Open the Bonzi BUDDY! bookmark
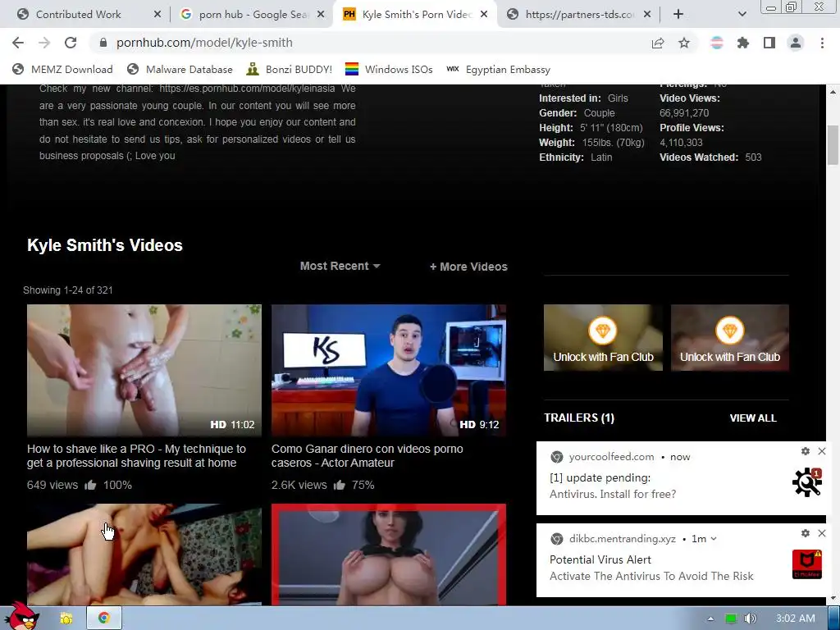The width and height of the screenshot is (840, 630). 290,70
